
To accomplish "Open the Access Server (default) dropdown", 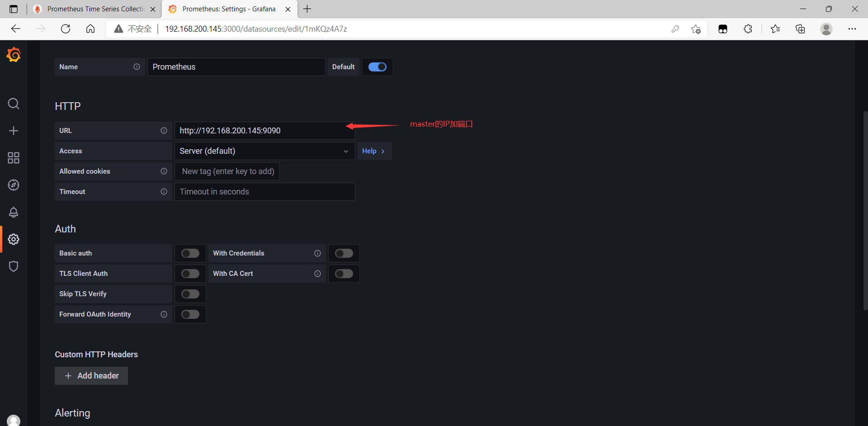I will click(265, 151).
